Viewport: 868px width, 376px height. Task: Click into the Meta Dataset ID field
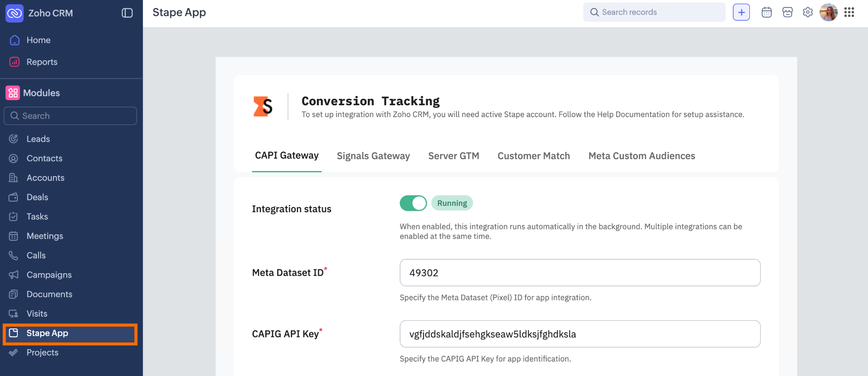[580, 273]
